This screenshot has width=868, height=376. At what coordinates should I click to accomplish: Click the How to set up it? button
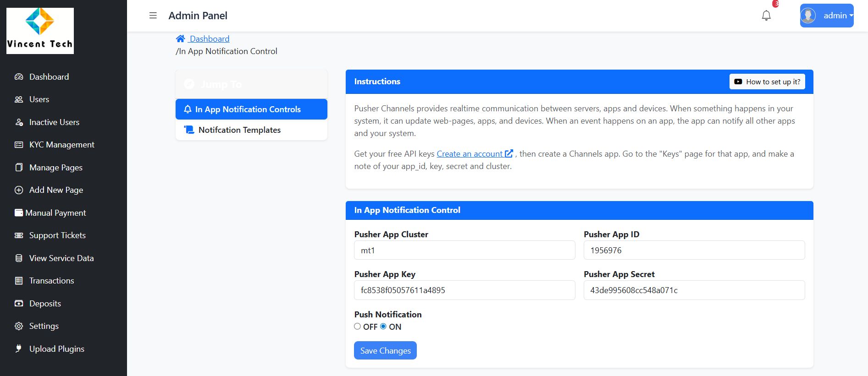[767, 82]
